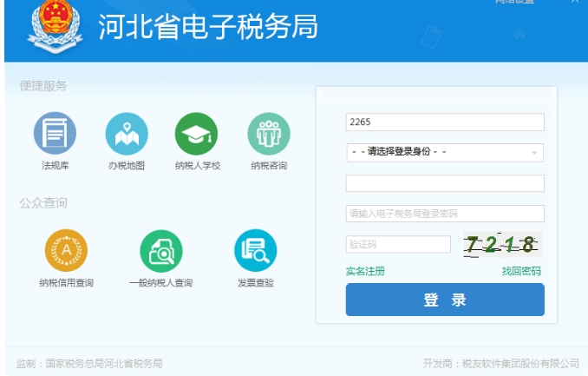Open the 纳税咨询 consultation icon

[268, 134]
